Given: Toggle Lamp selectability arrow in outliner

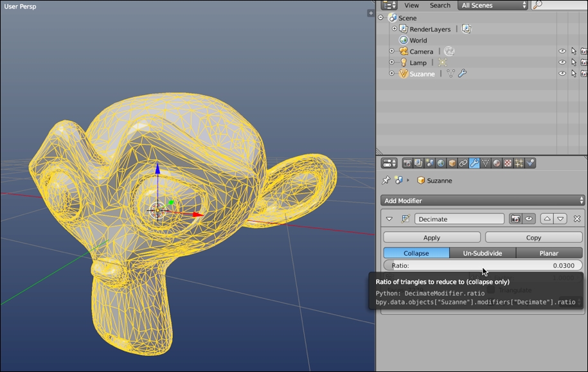Looking at the screenshot, I should pos(574,62).
